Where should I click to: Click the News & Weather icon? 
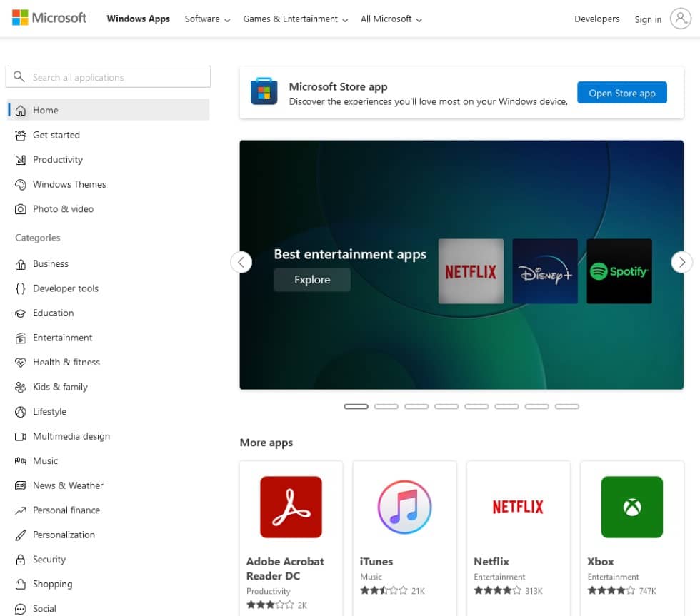(x=21, y=486)
